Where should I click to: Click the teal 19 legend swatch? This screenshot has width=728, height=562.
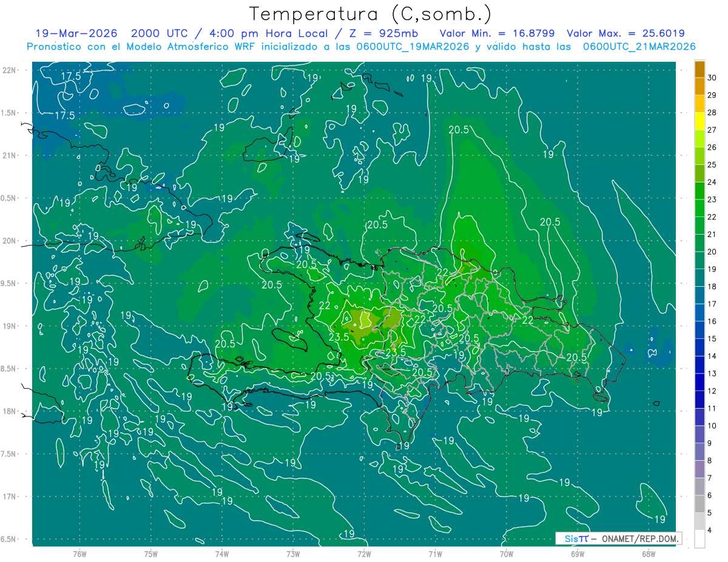pos(699,261)
